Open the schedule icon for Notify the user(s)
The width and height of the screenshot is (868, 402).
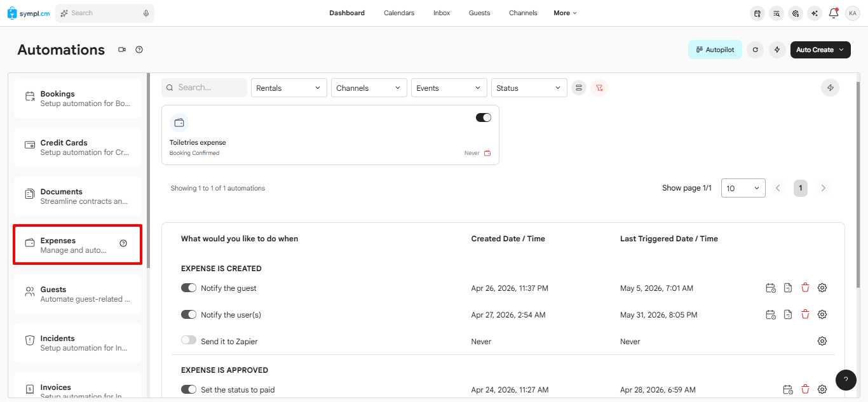(771, 314)
